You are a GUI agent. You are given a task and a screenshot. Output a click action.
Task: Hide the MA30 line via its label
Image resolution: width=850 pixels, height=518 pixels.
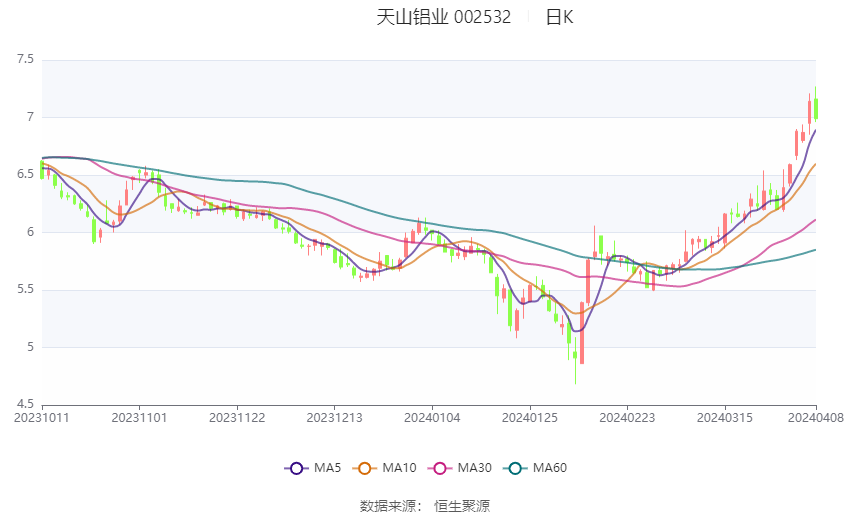pyautogui.click(x=474, y=468)
